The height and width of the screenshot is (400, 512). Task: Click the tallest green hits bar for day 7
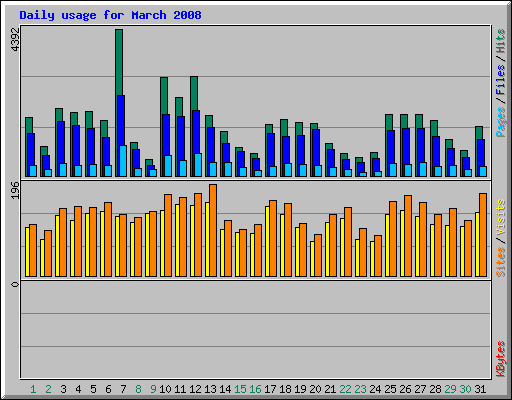[x=119, y=62]
